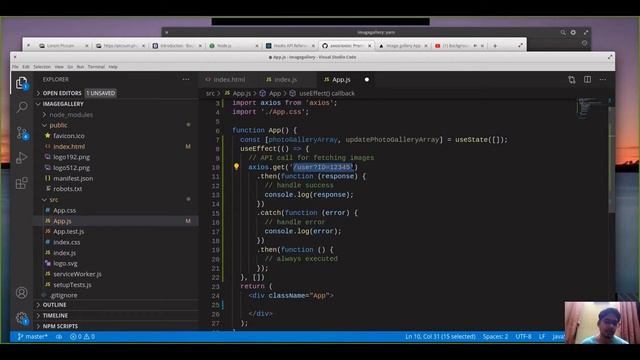Open Explorer more actions ellipsis
The width and height of the screenshot is (640, 360).
[x=186, y=80]
